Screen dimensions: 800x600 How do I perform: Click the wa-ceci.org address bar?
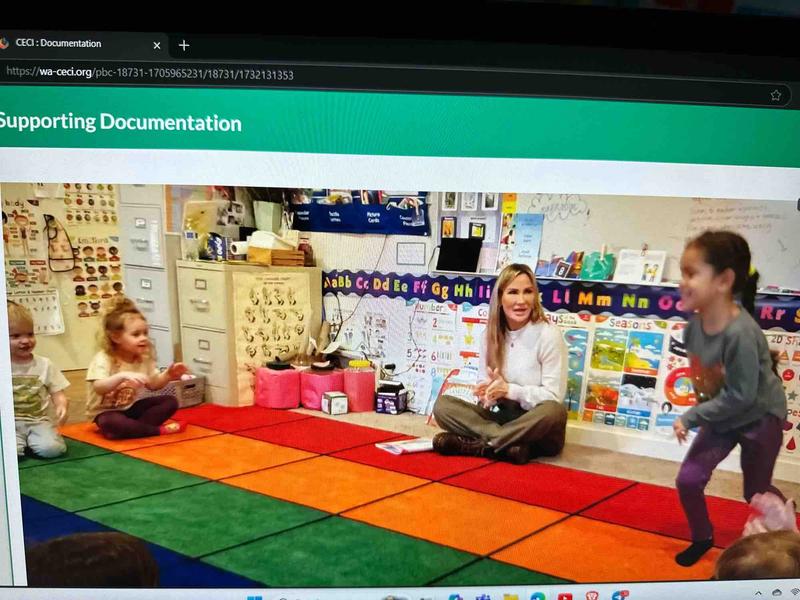(x=300, y=74)
